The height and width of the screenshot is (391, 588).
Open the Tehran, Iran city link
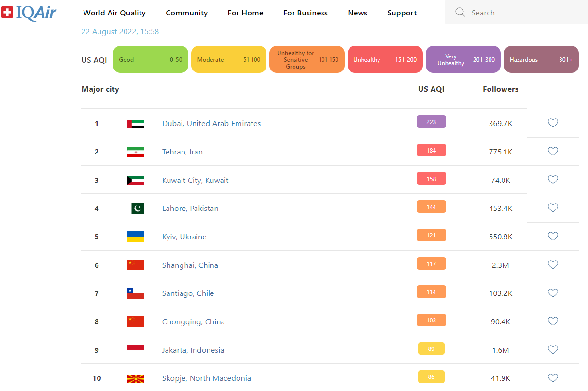[182, 152]
